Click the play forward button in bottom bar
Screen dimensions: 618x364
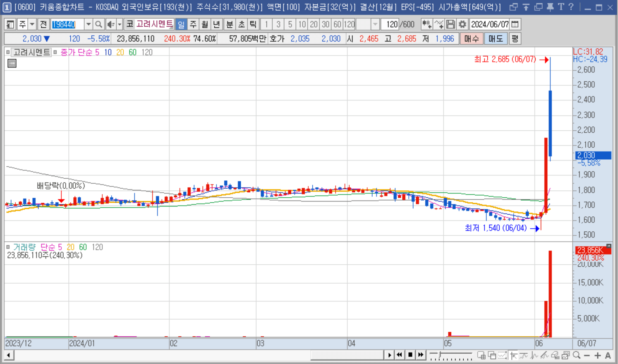click(389, 355)
